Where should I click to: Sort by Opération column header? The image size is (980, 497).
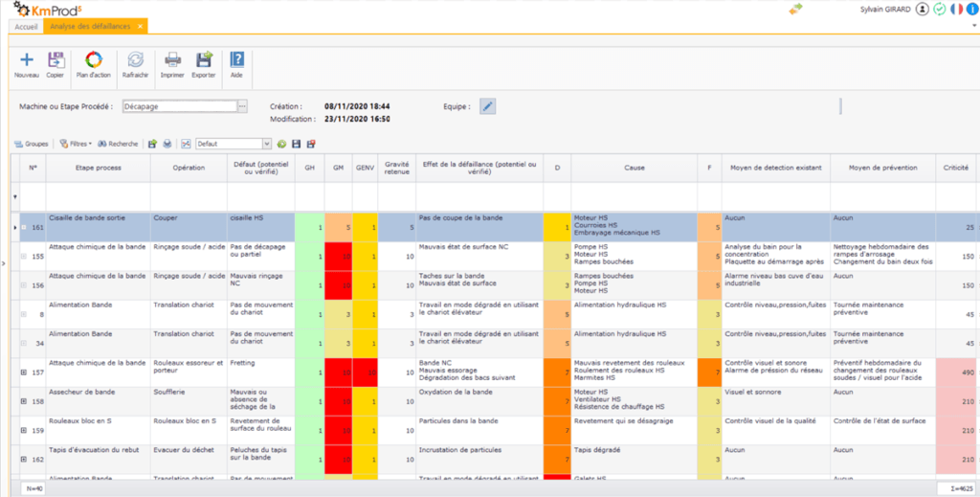point(189,168)
